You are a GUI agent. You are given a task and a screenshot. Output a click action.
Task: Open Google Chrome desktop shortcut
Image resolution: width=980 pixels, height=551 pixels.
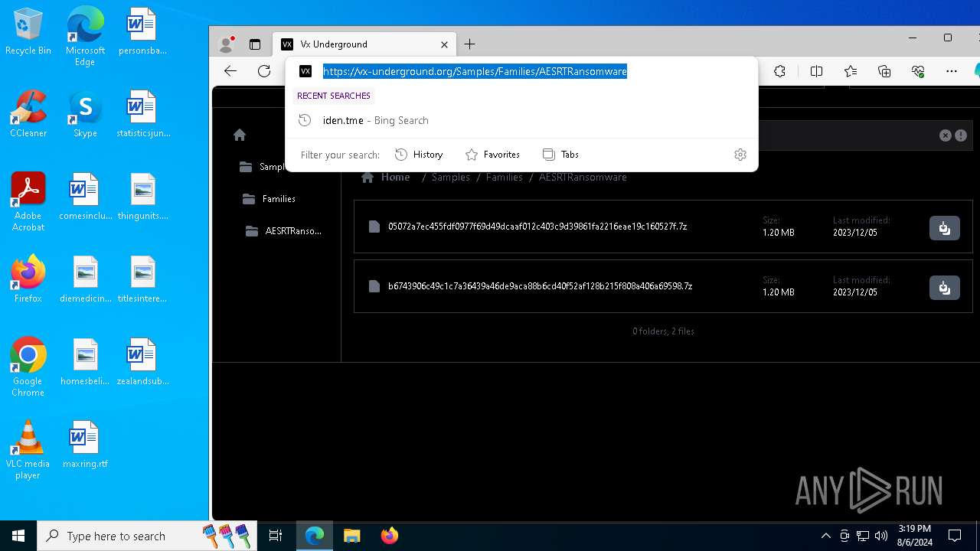tap(28, 367)
